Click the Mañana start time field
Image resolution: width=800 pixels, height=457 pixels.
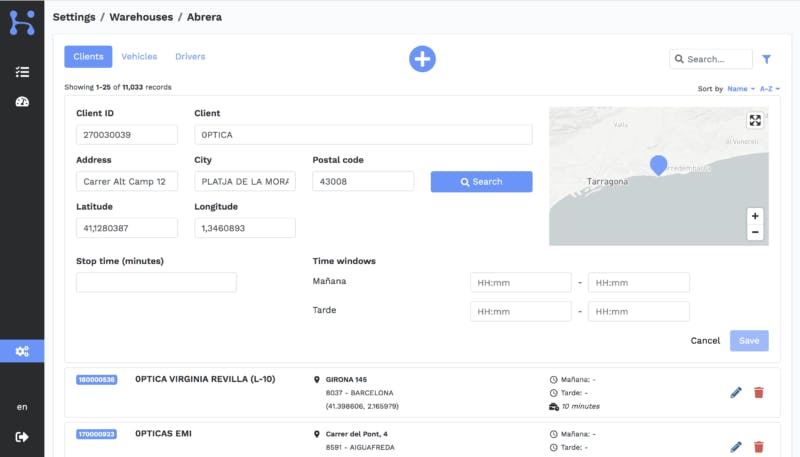click(520, 283)
